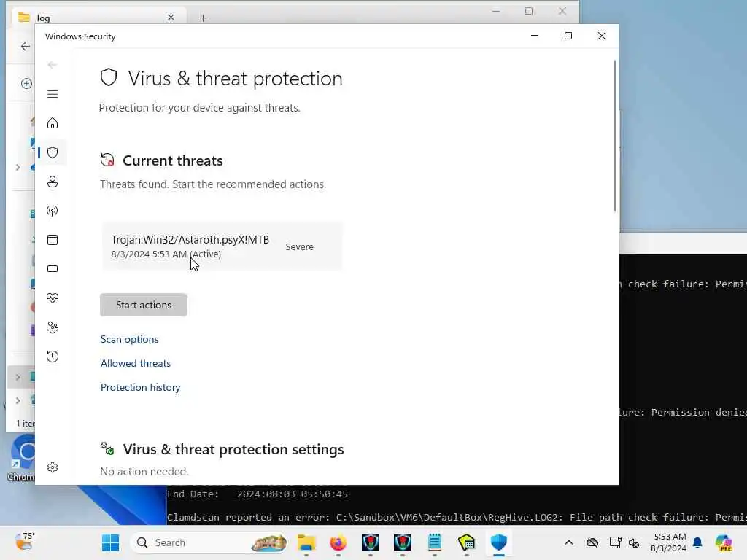Open the Windows Security navigation hamburger menu
This screenshot has width=747, height=560.
point(53,94)
